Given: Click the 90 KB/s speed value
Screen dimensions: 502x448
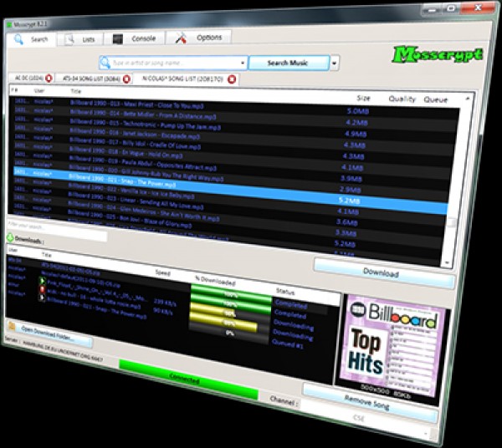Looking at the screenshot, I should click(x=163, y=311).
